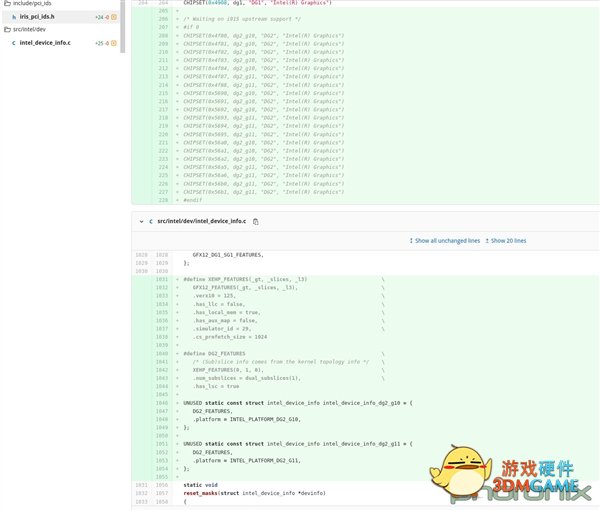Screen dimensions: 600x511
Task: Click the '+24 -0' change count for iris_pci_ids.h
Action: (102, 17)
